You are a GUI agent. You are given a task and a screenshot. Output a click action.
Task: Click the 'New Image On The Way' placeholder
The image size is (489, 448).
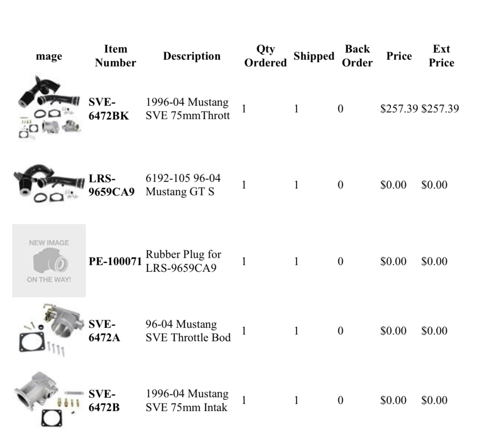coord(49,261)
